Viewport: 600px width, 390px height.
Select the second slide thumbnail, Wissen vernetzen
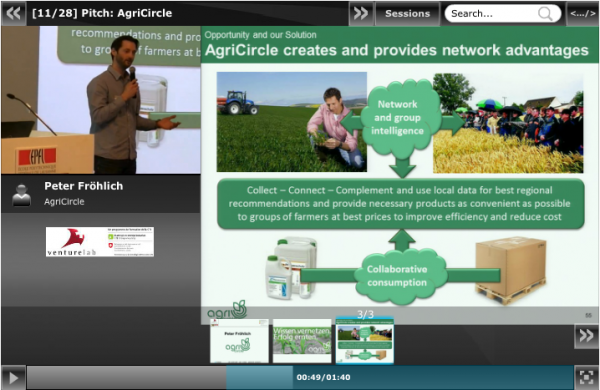tap(302, 341)
